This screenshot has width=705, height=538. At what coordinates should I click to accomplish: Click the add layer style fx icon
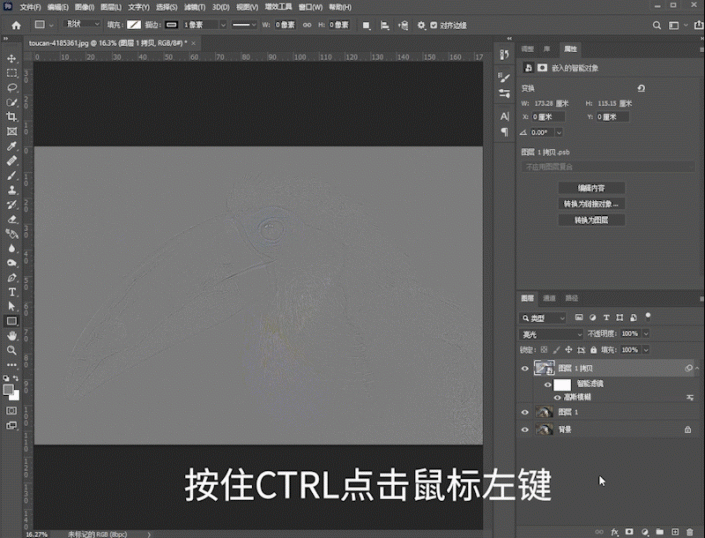click(615, 532)
